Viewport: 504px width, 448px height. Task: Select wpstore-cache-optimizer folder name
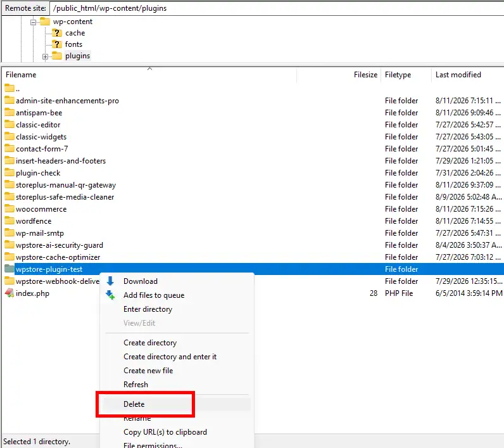58,257
